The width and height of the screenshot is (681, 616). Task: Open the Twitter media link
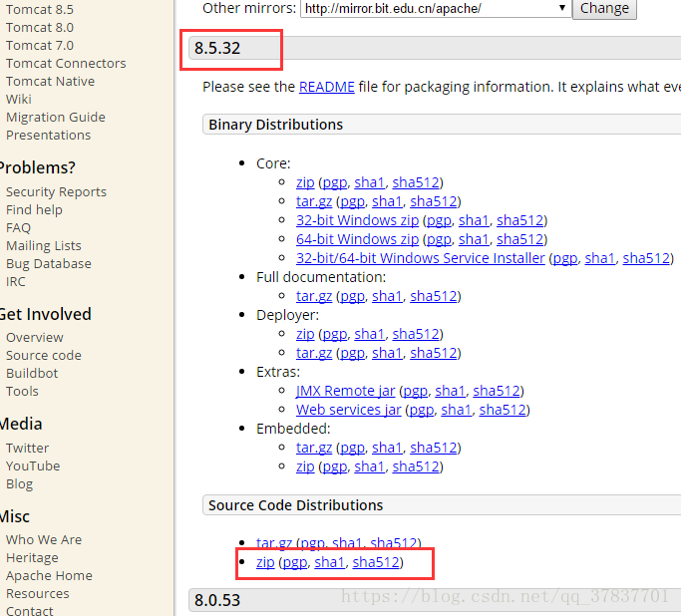coord(27,448)
